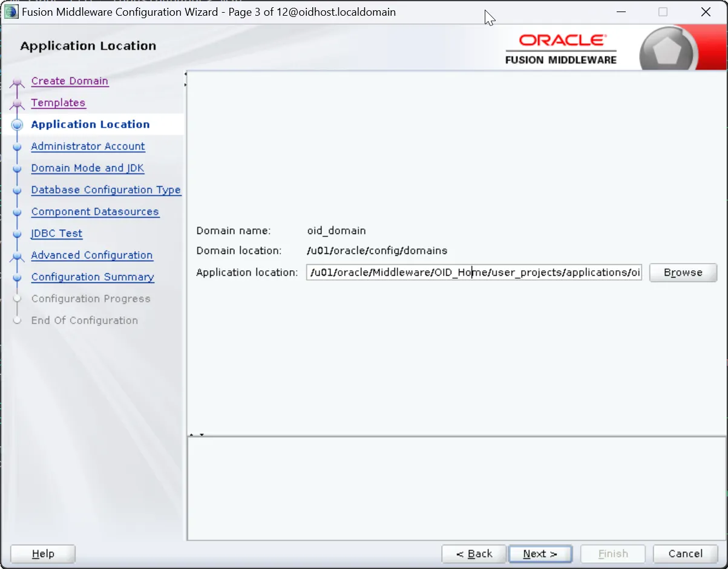This screenshot has height=569, width=728.
Task: Click the Oracle Fusion Middleware logo
Action: (561, 48)
